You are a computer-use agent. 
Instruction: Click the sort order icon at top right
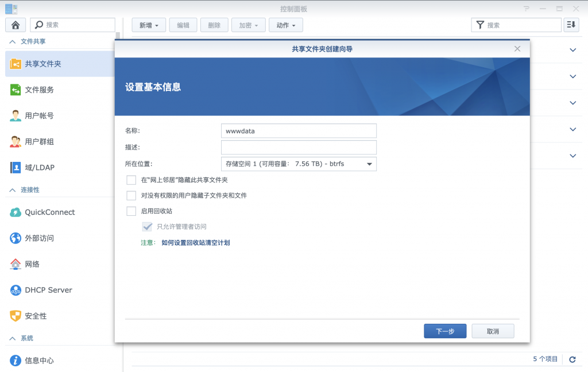(x=571, y=25)
